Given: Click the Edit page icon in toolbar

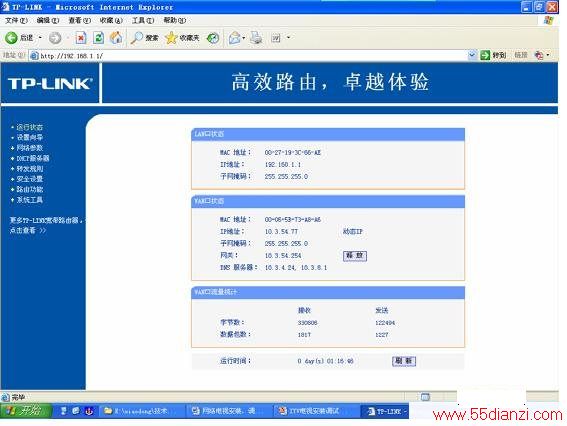Looking at the screenshot, I should pos(276,38).
